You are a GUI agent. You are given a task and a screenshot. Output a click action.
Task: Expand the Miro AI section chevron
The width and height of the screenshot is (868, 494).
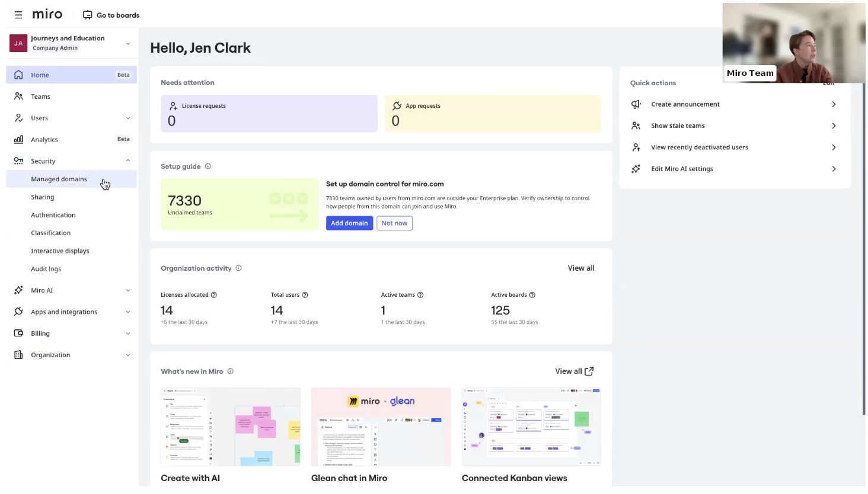(x=128, y=290)
